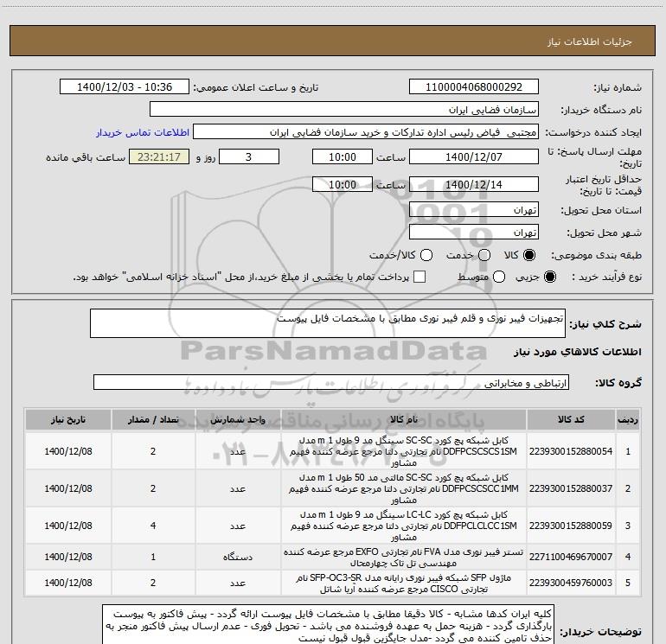The height and width of the screenshot is (644, 666).
Task: Click product code 2239300459760003
Action: 571,583
